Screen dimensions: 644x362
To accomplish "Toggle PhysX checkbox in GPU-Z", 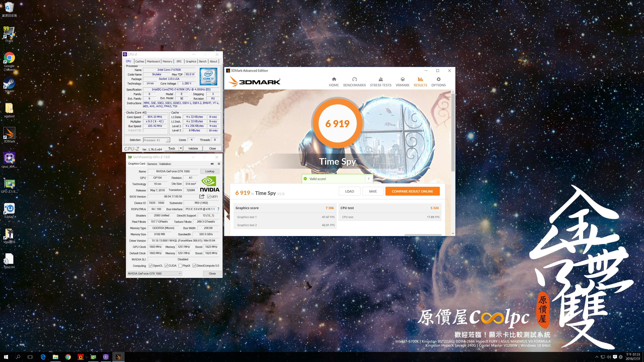I will coord(180,266).
